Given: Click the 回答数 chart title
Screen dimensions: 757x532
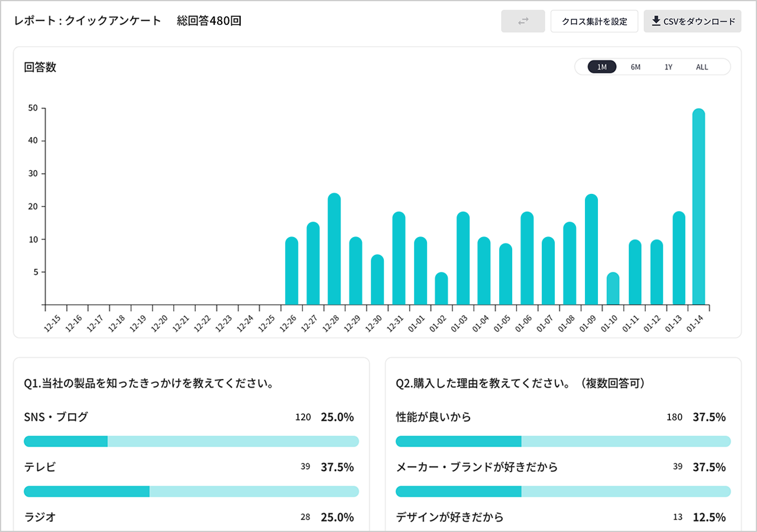Looking at the screenshot, I should [x=40, y=67].
